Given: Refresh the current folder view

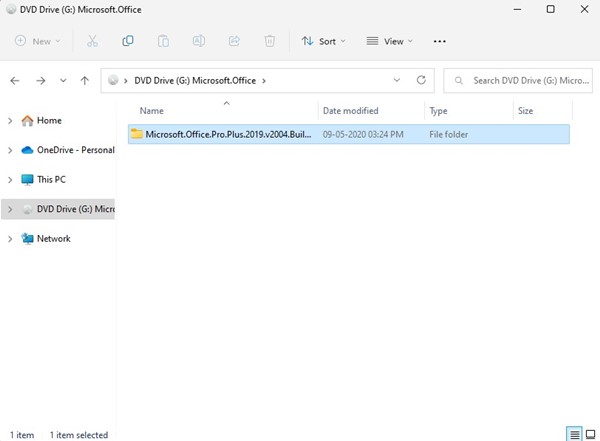Looking at the screenshot, I should coord(421,80).
